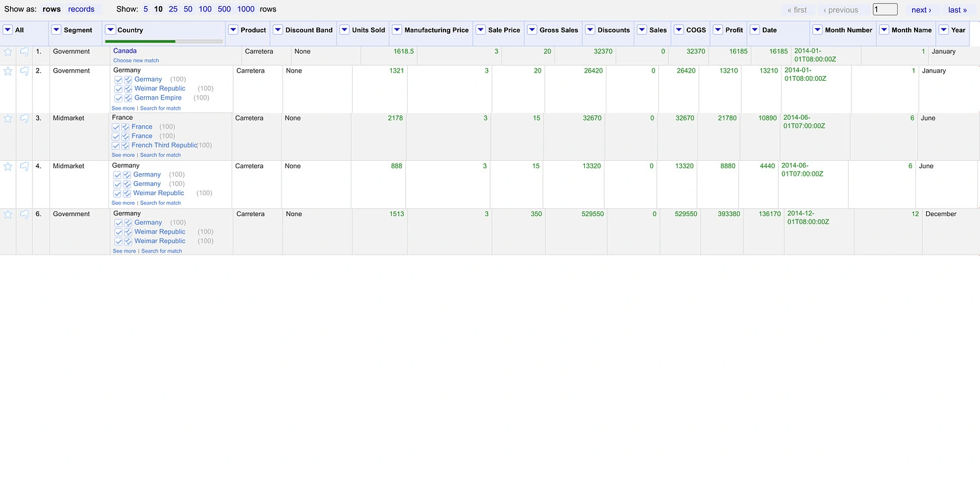Match all identical cells to Weimar Republic, row 4
The image size is (980, 478).
pos(127,193)
